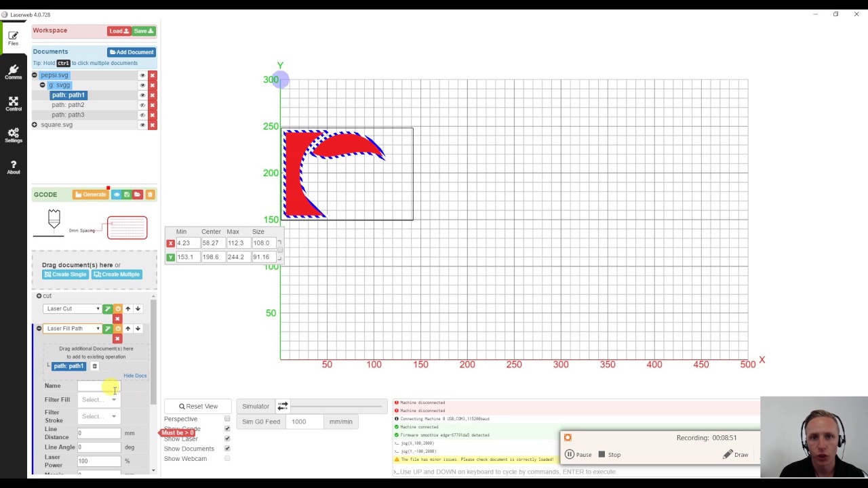Open the Comms tab in sidebar

[13, 72]
